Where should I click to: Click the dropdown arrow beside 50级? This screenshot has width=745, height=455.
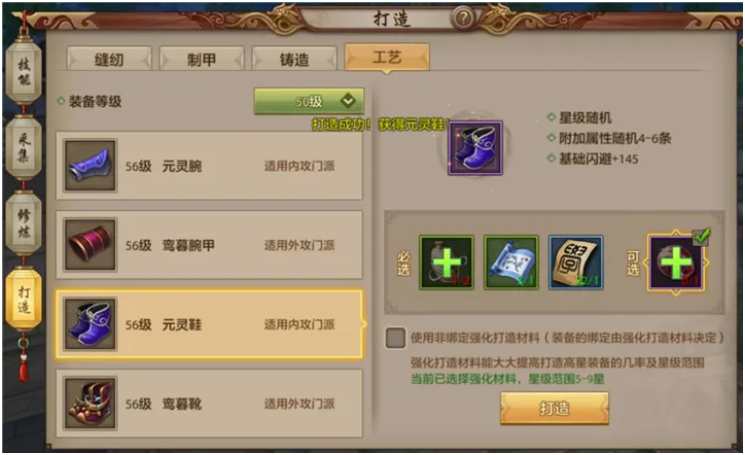[x=348, y=101]
